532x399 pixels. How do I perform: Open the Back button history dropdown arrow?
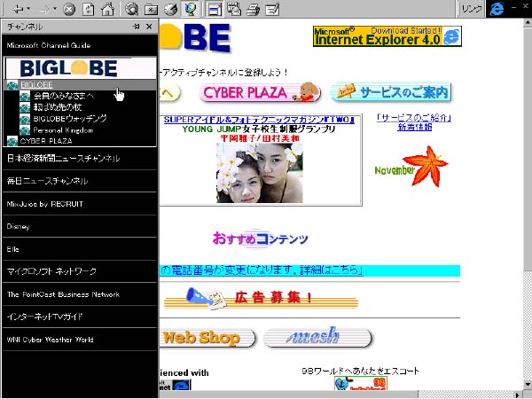coord(28,9)
